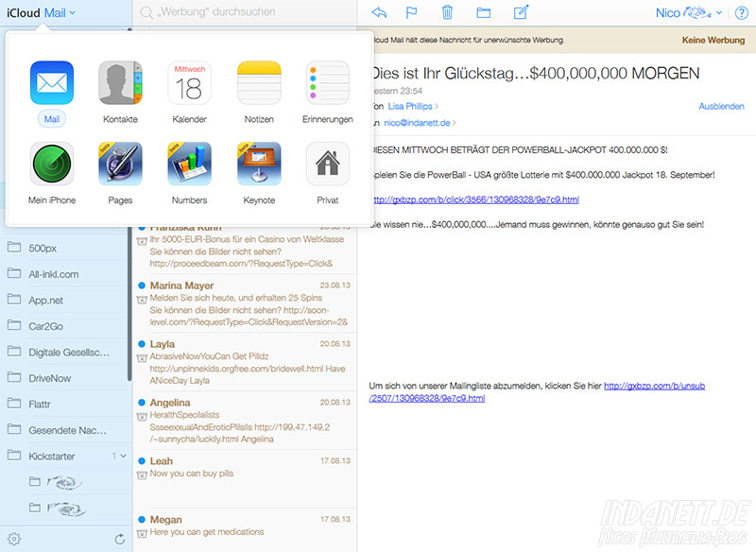The height and width of the screenshot is (552, 756).
Task: Flag the message with flag icon
Action: coord(411,12)
